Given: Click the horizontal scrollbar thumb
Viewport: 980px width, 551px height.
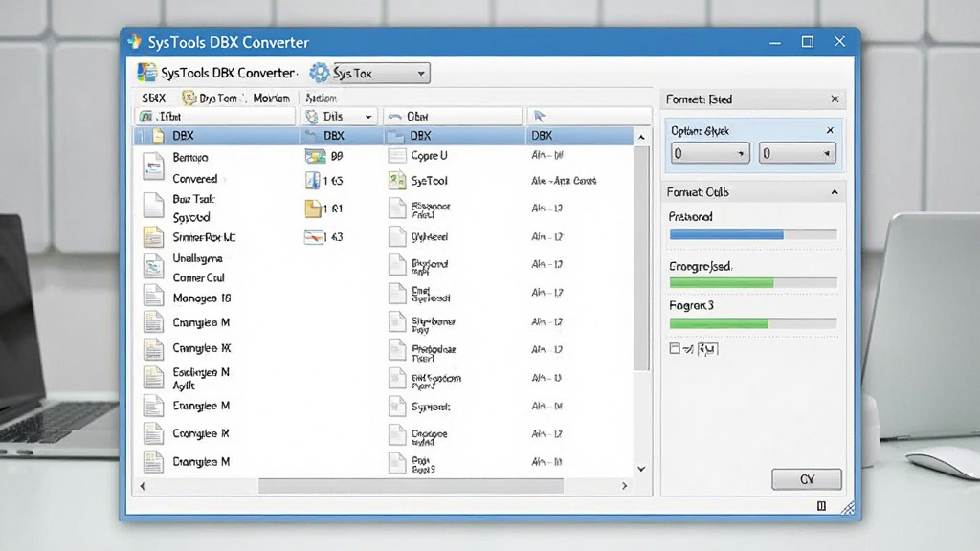Looking at the screenshot, I should tap(411, 485).
